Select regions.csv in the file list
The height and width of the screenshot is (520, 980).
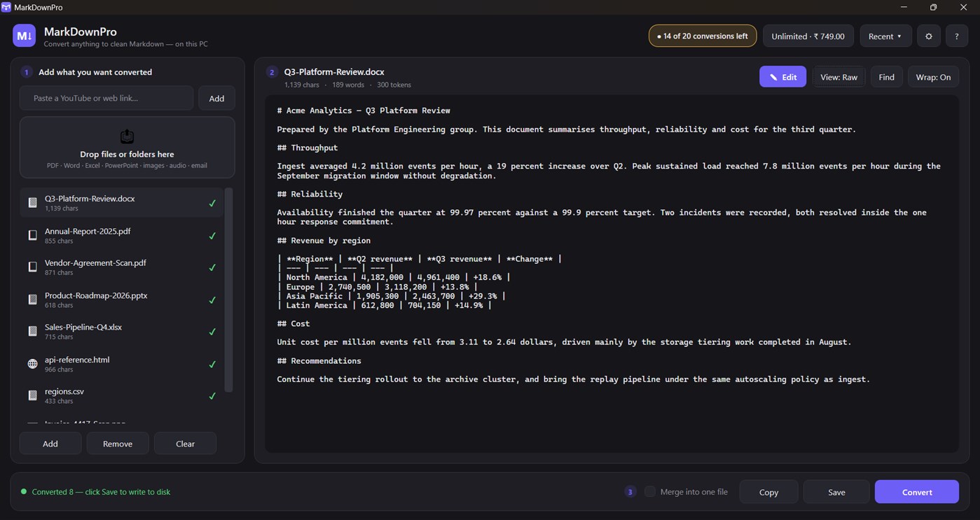point(121,396)
